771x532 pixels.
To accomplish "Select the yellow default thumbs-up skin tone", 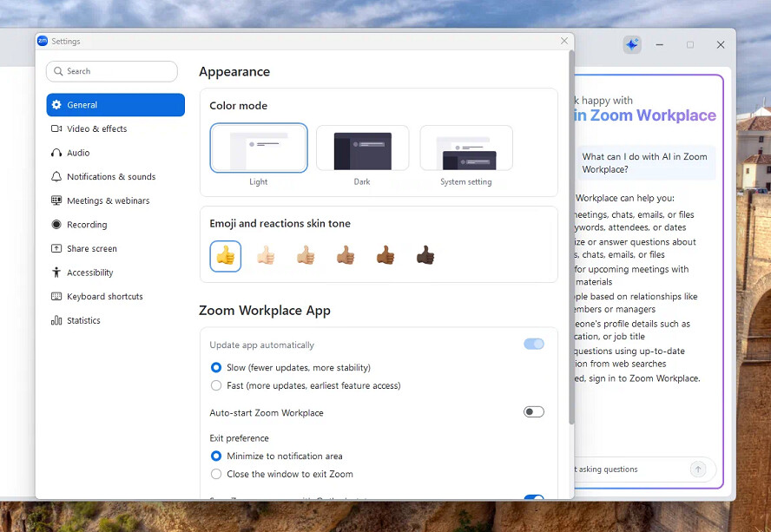I will 225,256.
